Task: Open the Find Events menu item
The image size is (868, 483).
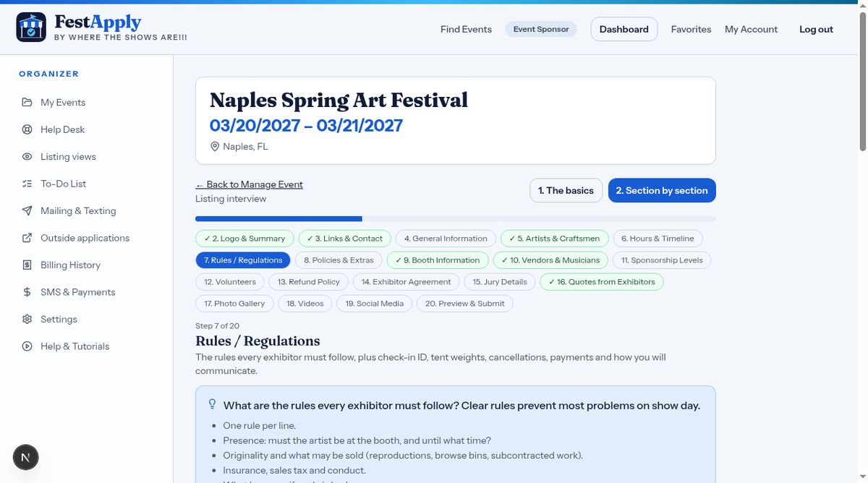Action: click(x=466, y=30)
